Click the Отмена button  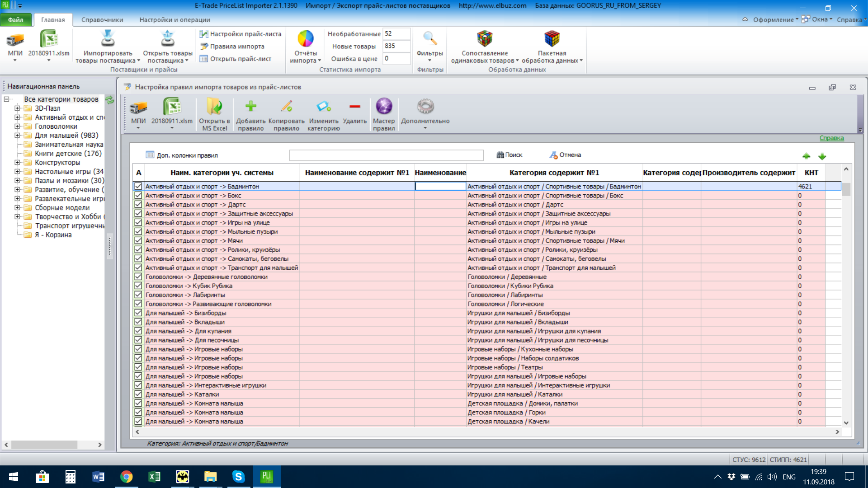tap(565, 155)
